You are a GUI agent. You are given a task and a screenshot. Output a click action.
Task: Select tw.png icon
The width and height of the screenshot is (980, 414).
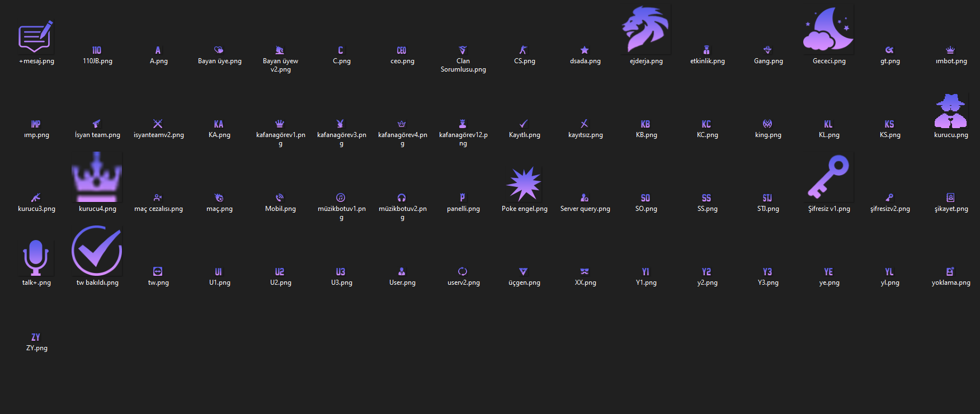(x=158, y=272)
